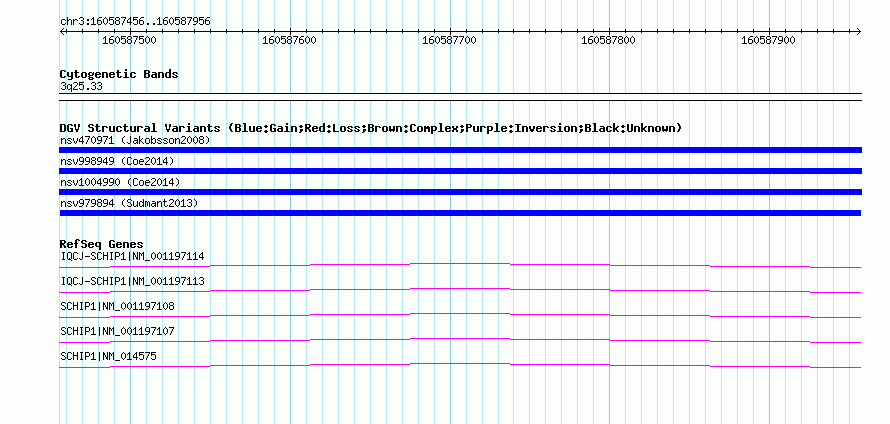
Task: Click ruler position label 160587600
Action: 289,40
